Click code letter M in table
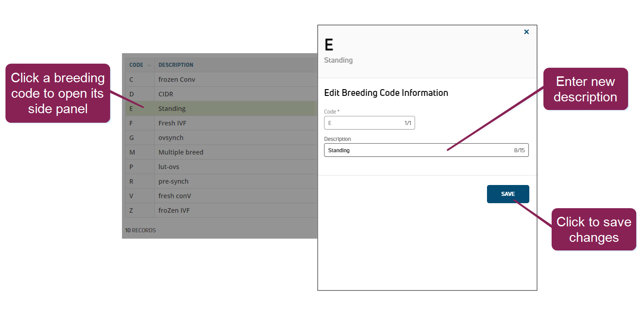644x310 pixels. pos(132,152)
